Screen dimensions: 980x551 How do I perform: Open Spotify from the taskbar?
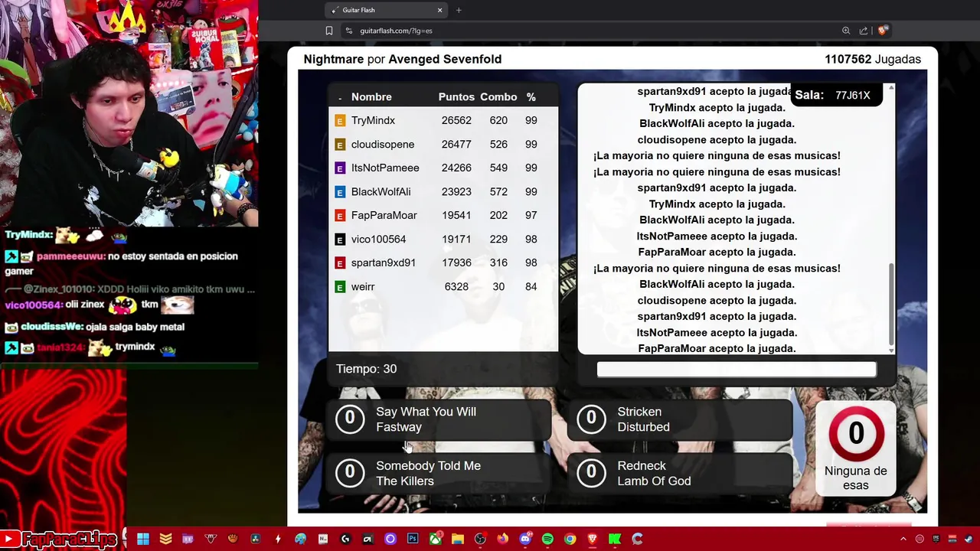[547, 539]
